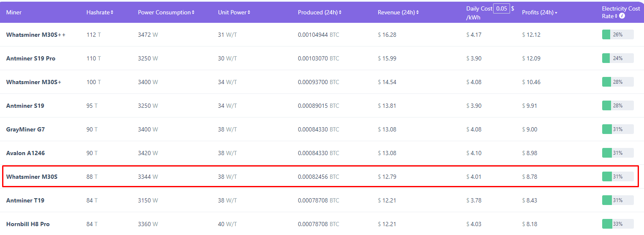Click GrayMiner G7 31% cost bar
Screen dimensions: 644x235
[618, 129]
